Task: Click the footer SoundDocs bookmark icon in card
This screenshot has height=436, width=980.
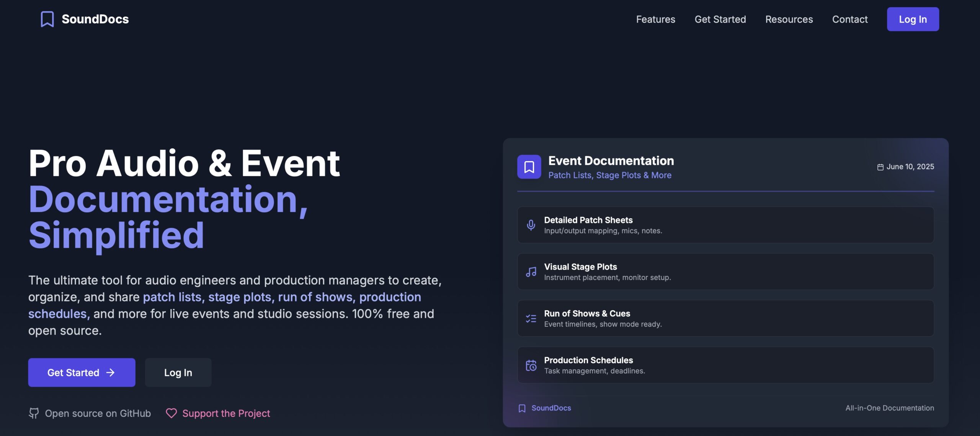Action: (x=522, y=408)
